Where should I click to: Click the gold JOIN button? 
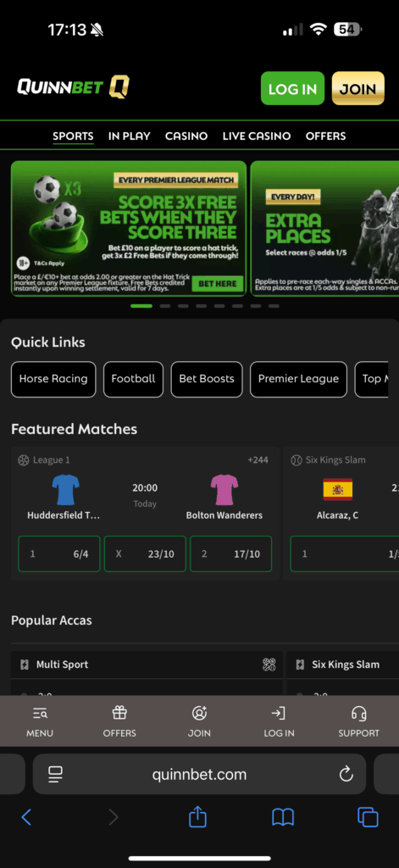[358, 88]
